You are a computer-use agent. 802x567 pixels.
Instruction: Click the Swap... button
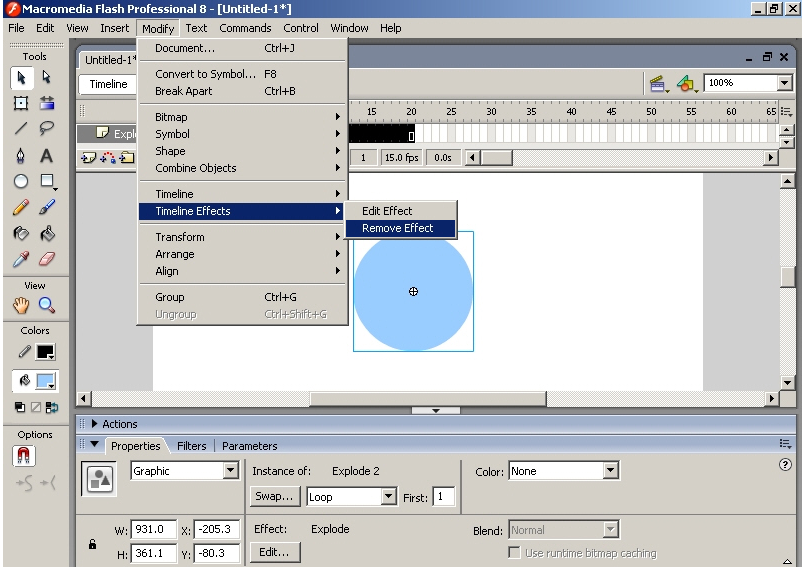point(274,497)
